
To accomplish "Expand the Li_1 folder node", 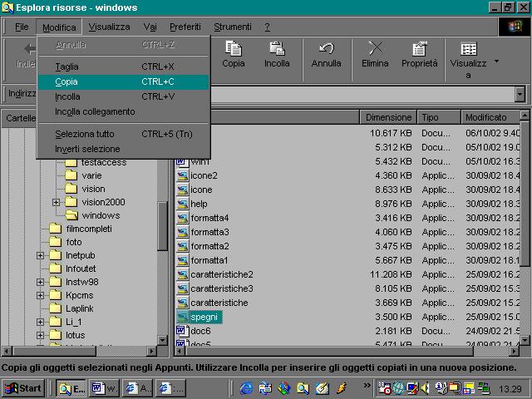I will point(40,322).
